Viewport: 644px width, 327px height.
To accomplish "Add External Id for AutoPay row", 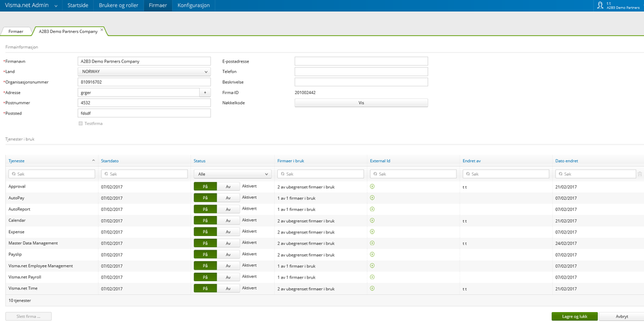I will click(372, 197).
